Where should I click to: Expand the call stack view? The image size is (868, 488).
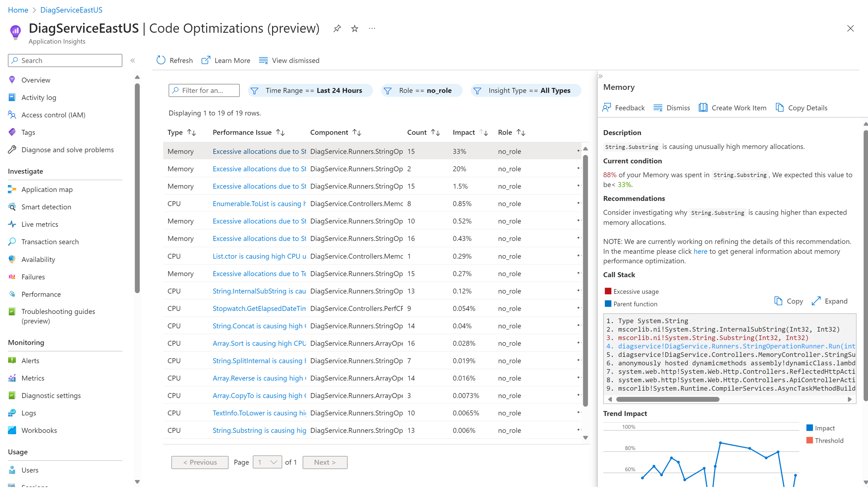point(829,301)
